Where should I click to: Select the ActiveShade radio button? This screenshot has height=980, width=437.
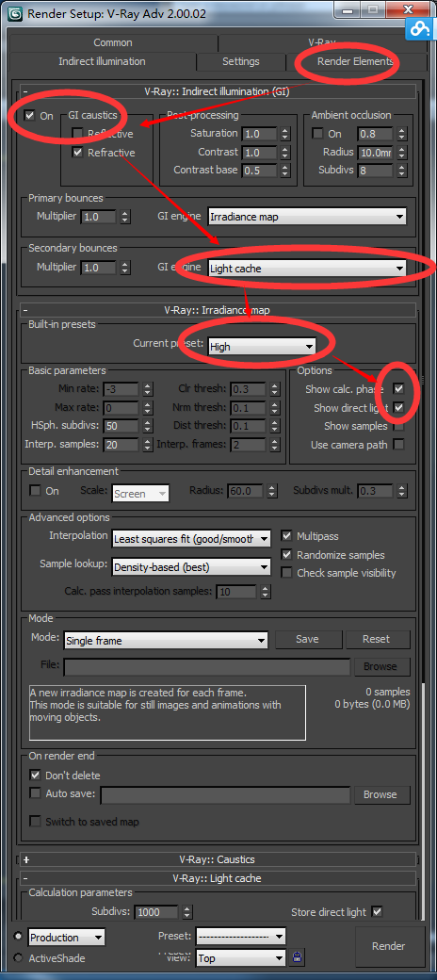pyautogui.click(x=18, y=957)
